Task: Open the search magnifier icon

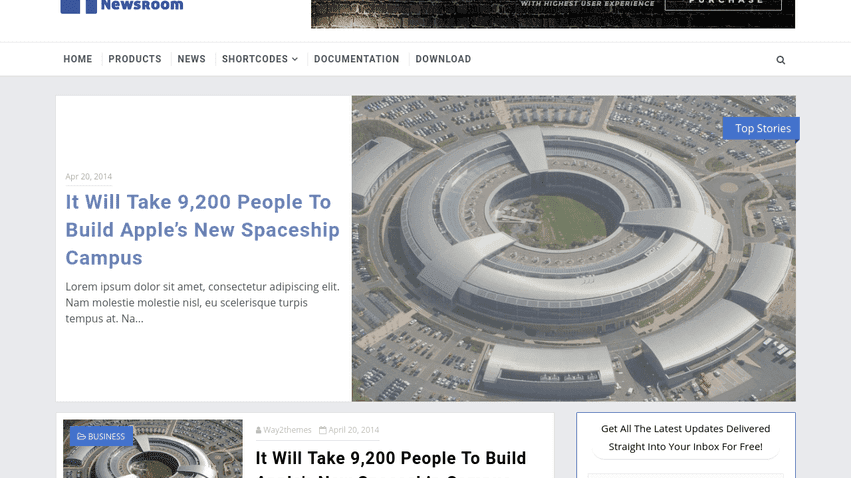Action: point(780,60)
